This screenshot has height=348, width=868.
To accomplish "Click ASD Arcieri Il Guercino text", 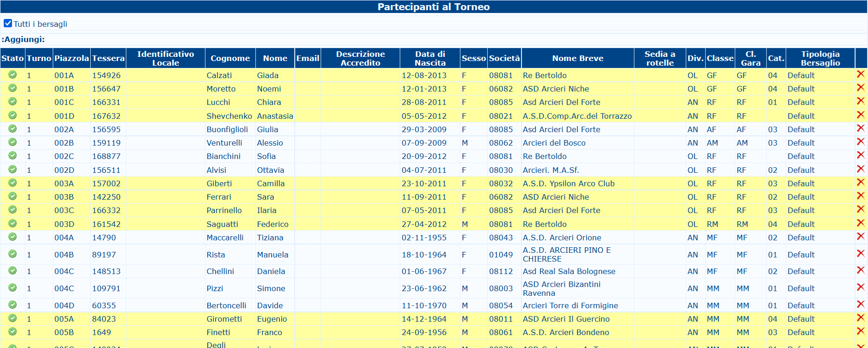I will coord(566,319).
